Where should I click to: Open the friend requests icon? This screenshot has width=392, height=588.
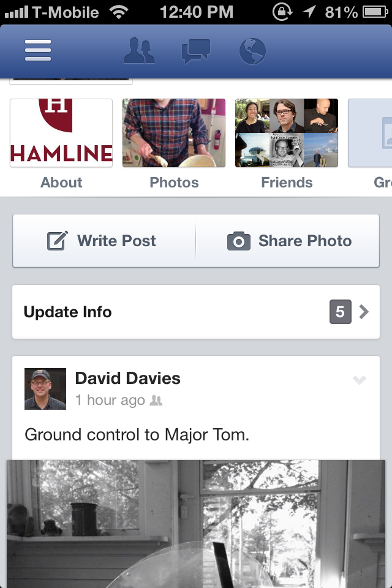coord(139,51)
